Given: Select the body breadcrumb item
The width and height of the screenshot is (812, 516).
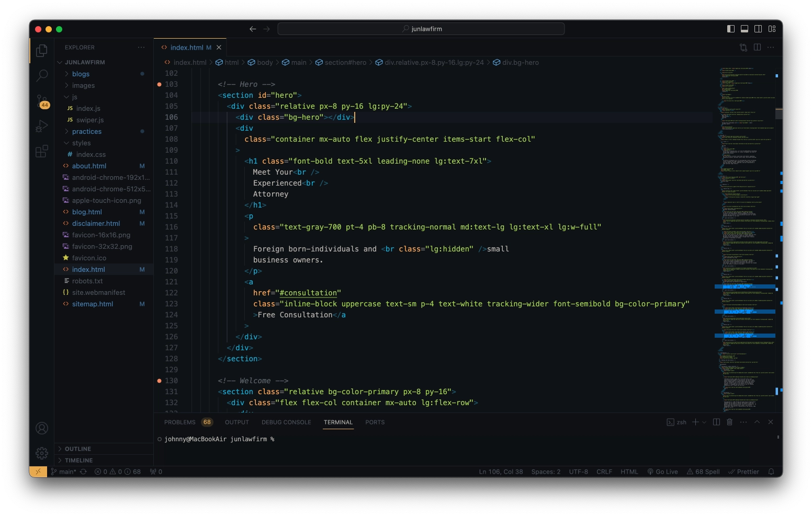Looking at the screenshot, I should [x=260, y=62].
